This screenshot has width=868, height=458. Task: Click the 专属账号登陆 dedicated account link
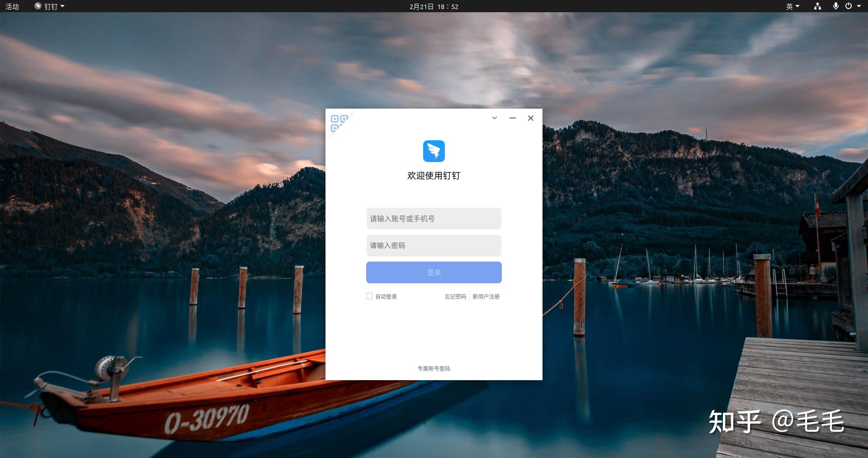coord(434,368)
